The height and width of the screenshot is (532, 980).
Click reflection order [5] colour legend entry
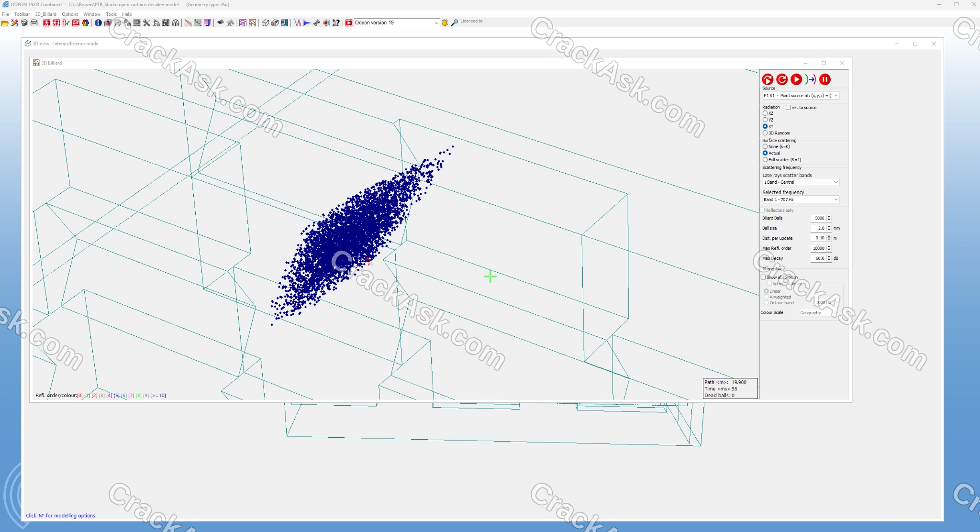pos(116,396)
